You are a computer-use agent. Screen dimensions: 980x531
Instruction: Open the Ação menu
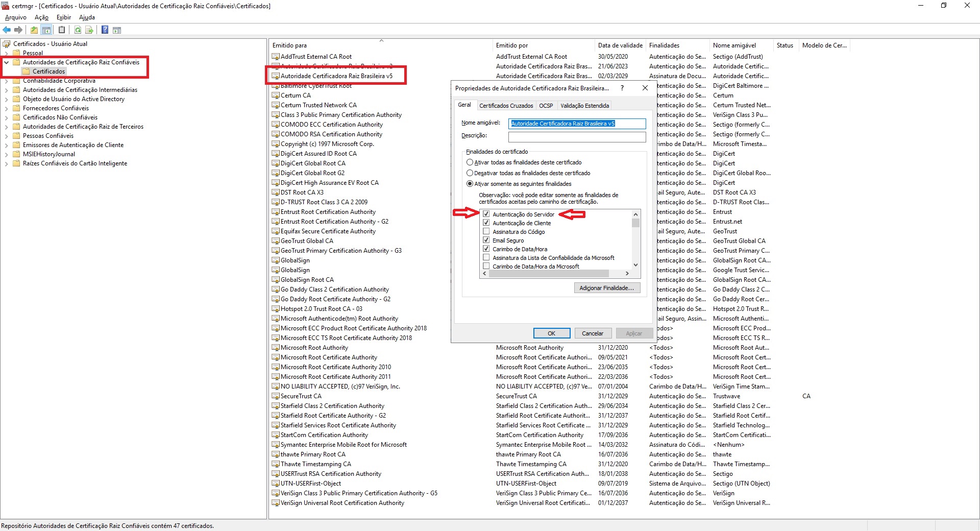pyautogui.click(x=41, y=17)
